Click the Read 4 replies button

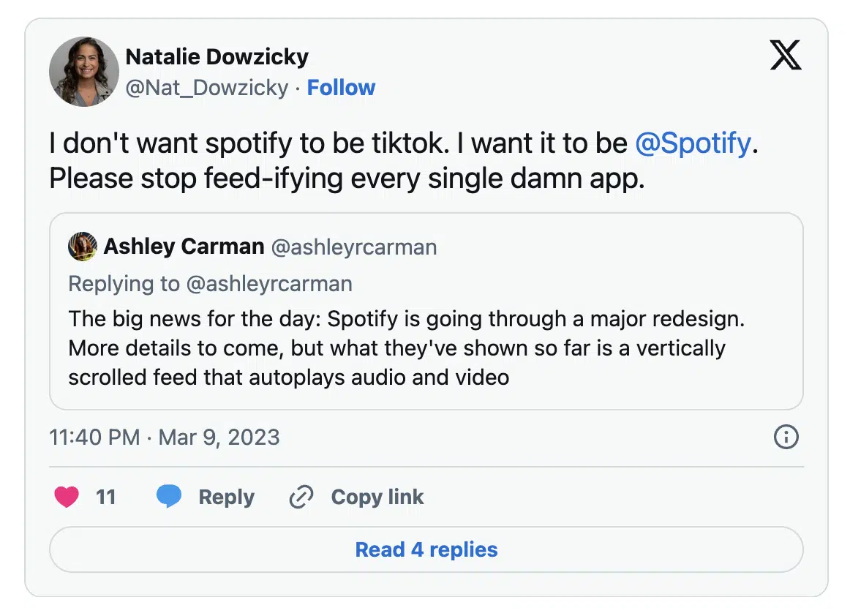pyautogui.click(x=426, y=549)
